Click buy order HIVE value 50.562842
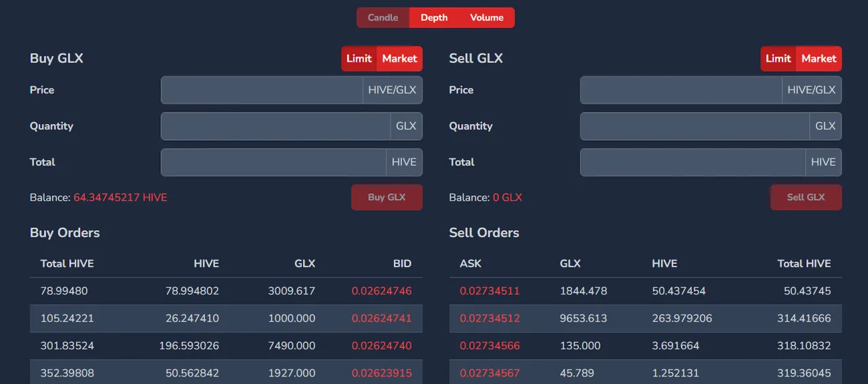Viewport: 868px width, 384px height. (192, 373)
